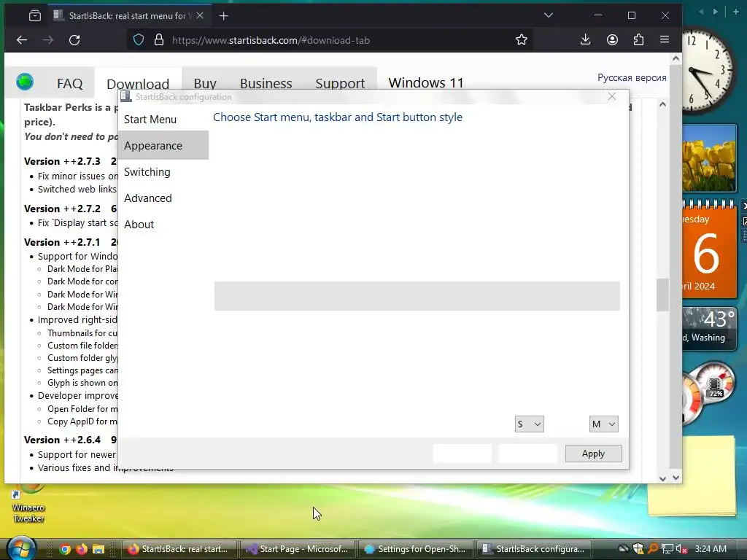Click the sidebar previous gadgets arrow
The height and width of the screenshot is (560, 747).
pyautogui.click(x=701, y=12)
